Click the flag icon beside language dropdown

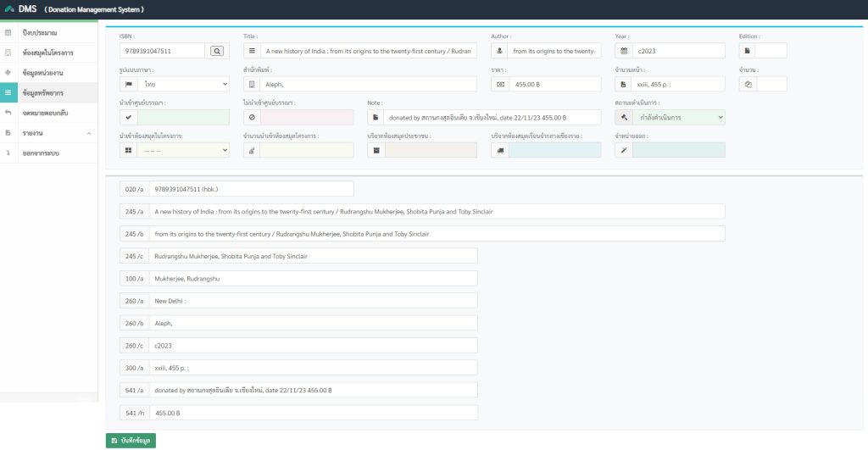[x=129, y=84]
